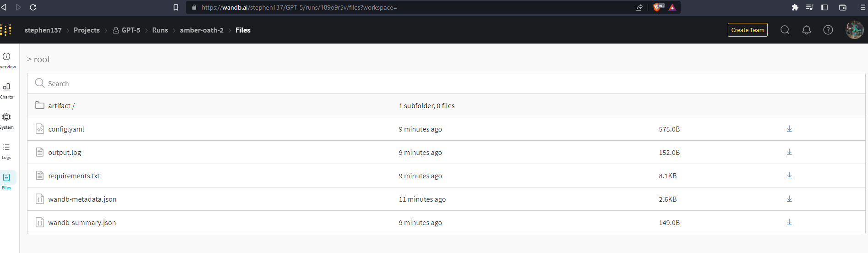Viewport: 868px width, 253px height.
Task: Download the wandb-metadata.json file
Action: [x=789, y=199]
